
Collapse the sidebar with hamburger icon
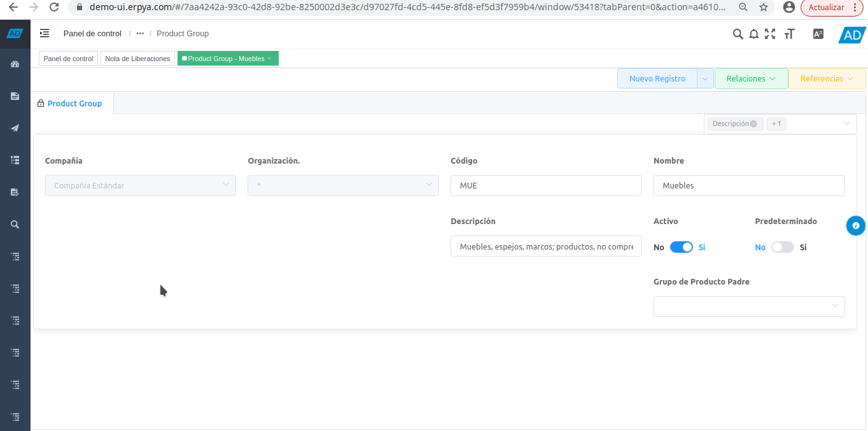(x=45, y=33)
